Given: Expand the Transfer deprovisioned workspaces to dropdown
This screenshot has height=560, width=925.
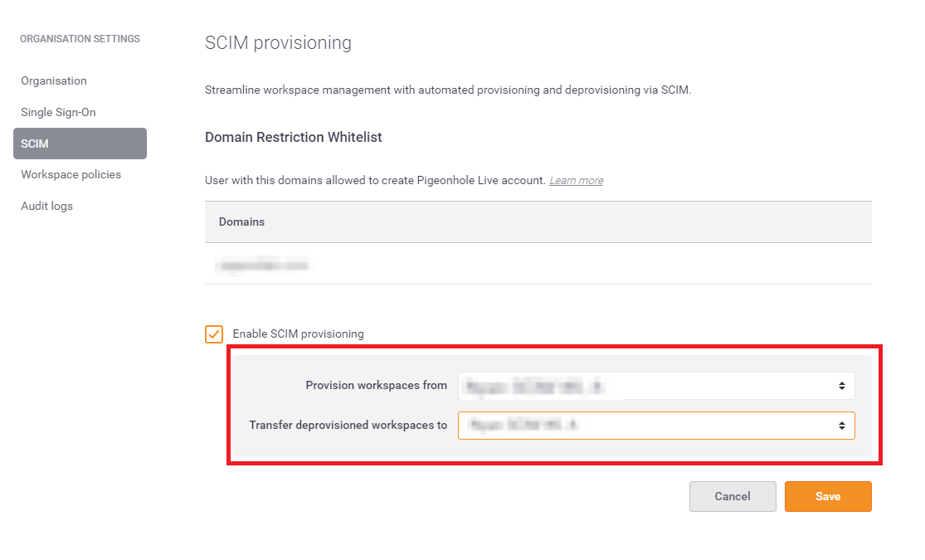Looking at the screenshot, I should [x=656, y=426].
